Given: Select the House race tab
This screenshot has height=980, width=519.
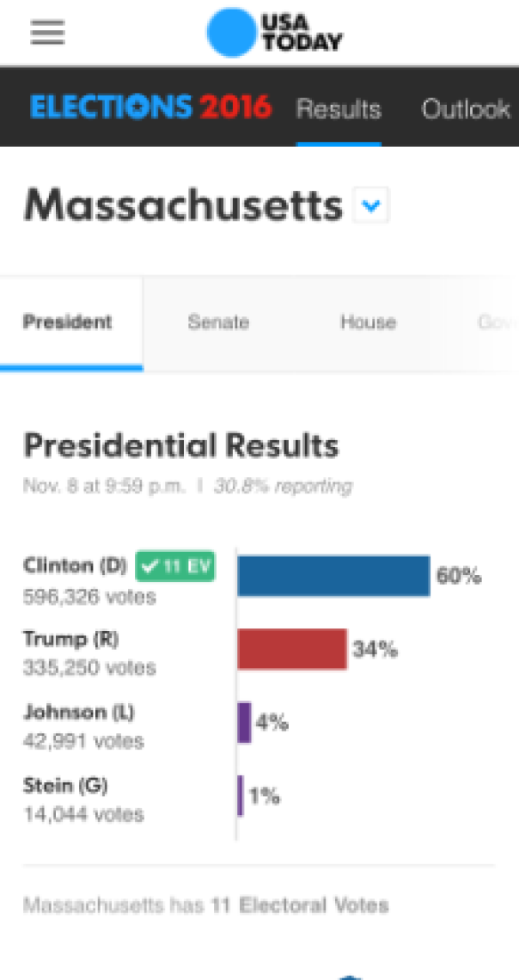Looking at the screenshot, I should pyautogui.click(x=368, y=322).
